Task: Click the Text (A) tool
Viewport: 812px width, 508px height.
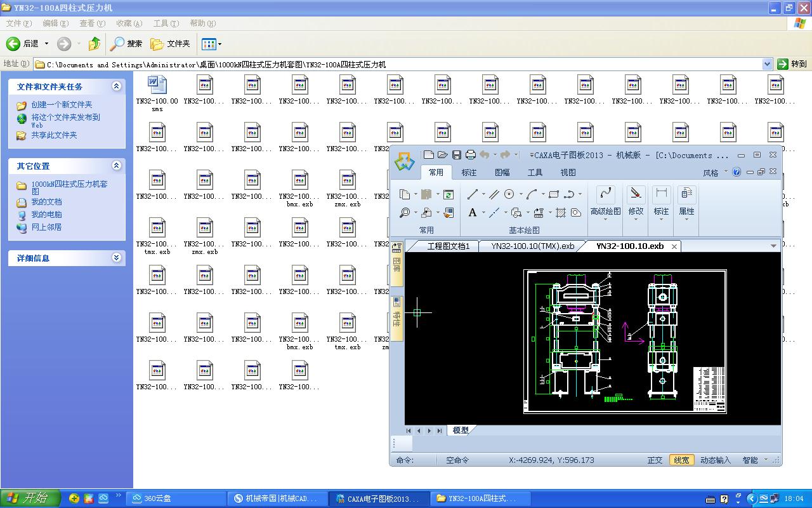Action: [x=473, y=213]
